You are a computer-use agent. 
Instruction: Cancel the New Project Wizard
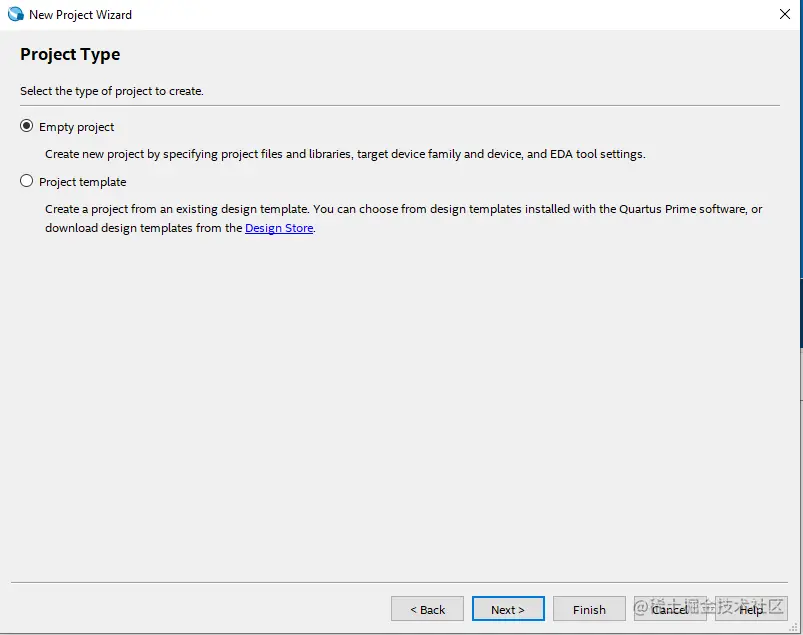pyautogui.click(x=670, y=609)
